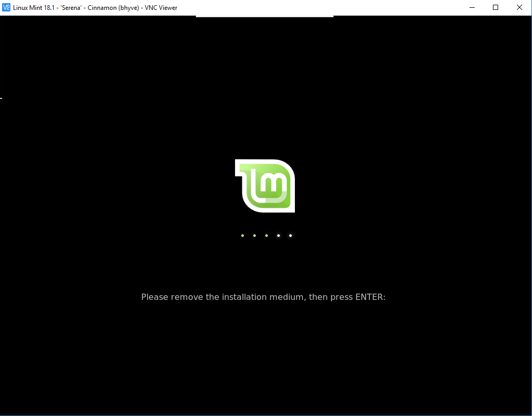
Task: Click the VNC Viewer app icon in title bar
Action: [x=6, y=7]
